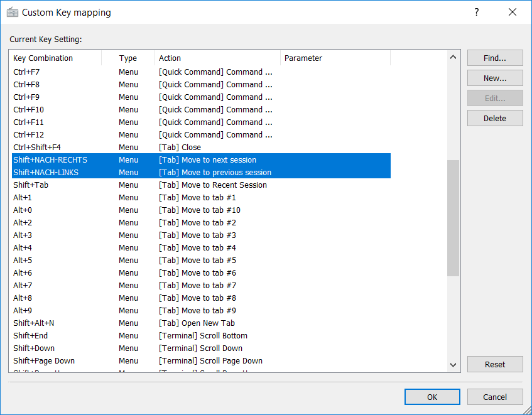Click the scrollbar up arrow
Image resolution: width=532 pixels, height=415 pixels.
click(x=453, y=56)
